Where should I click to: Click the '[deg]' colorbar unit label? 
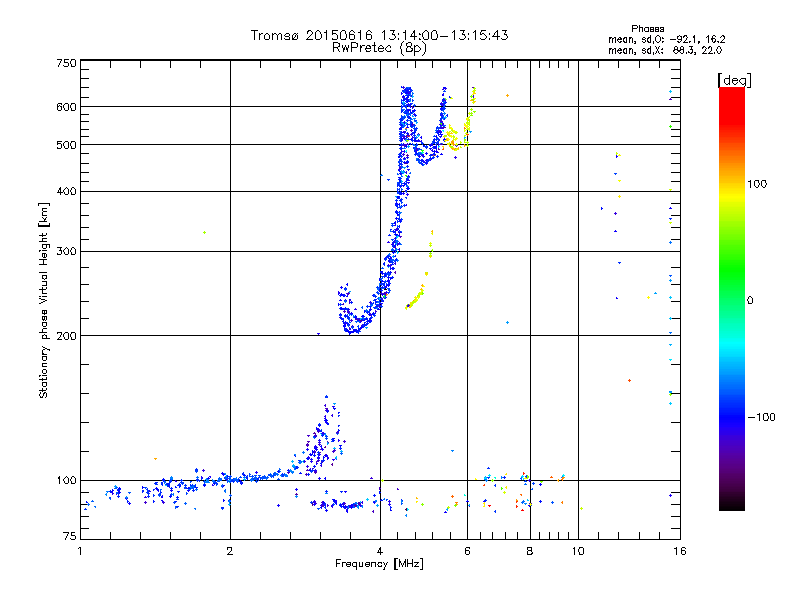[734, 80]
